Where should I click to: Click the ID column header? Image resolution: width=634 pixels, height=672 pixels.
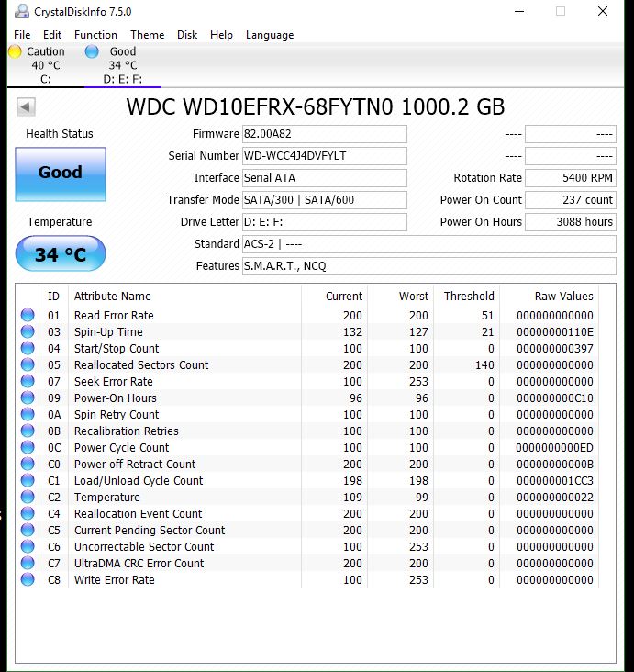tap(53, 297)
